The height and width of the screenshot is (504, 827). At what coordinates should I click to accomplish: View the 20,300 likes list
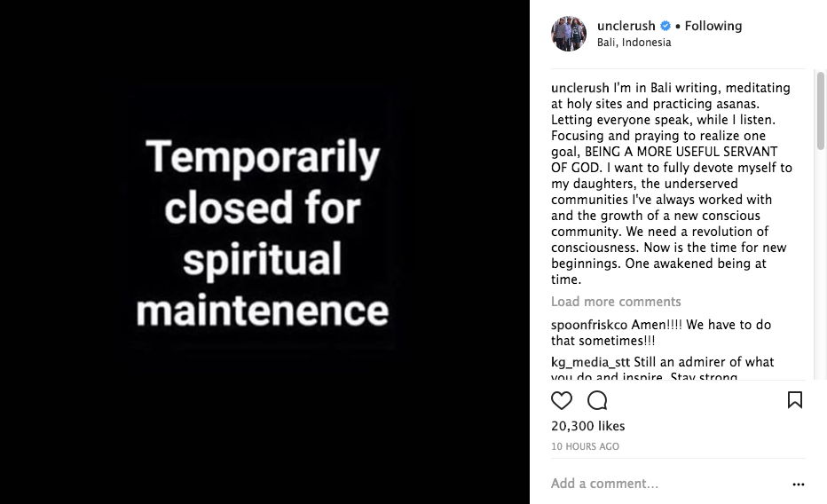click(x=587, y=427)
